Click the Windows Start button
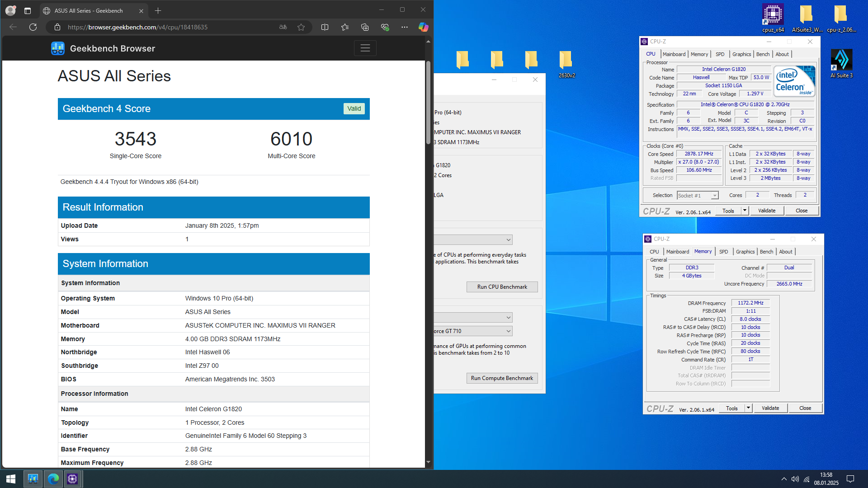Viewport: 868px width, 488px height. 11,479
